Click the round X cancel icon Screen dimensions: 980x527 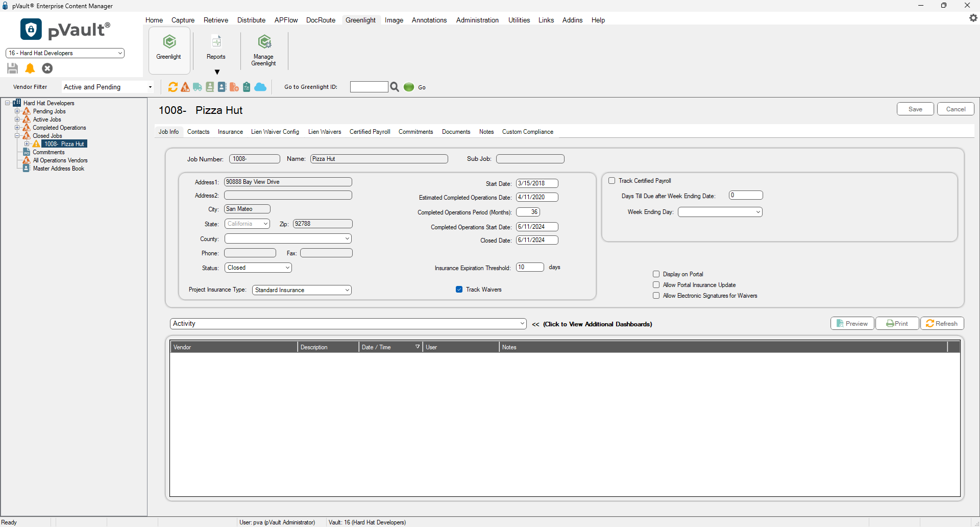(x=47, y=68)
